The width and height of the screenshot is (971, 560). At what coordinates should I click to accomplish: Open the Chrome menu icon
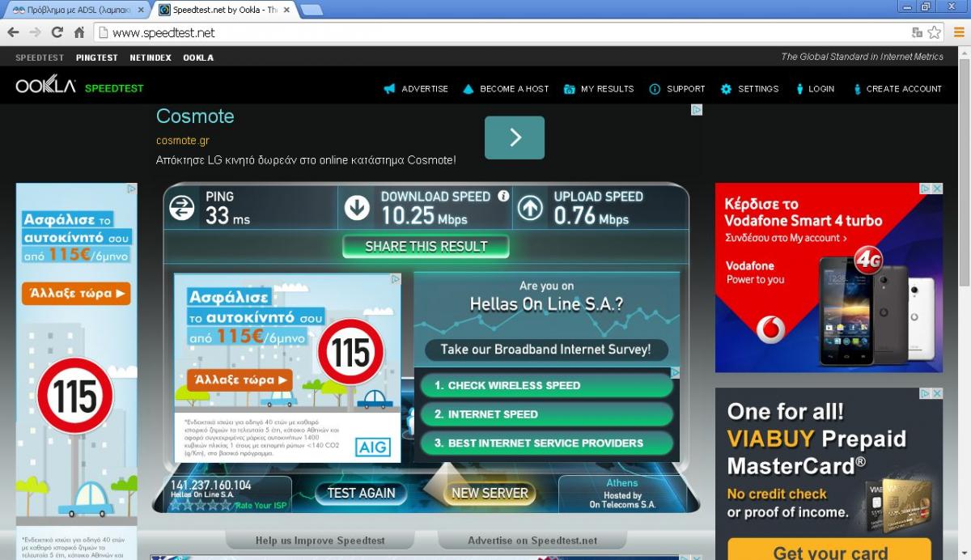coord(958,32)
